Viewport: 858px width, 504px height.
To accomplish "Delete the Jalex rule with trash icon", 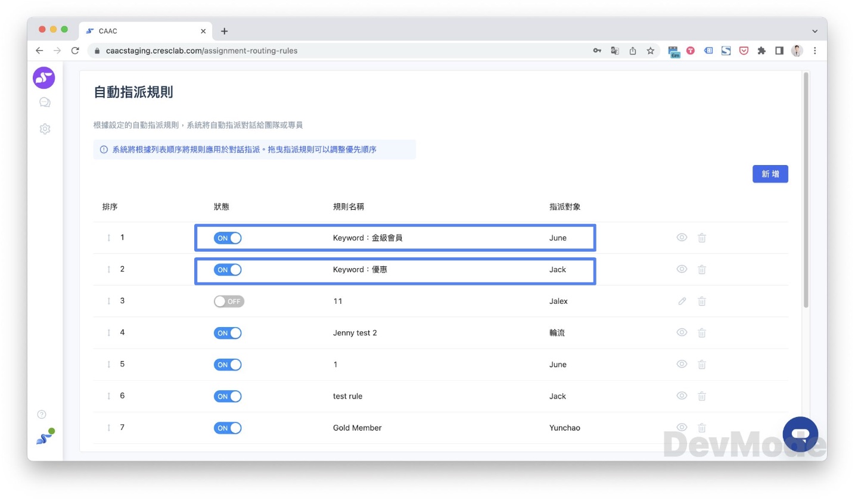I will (x=702, y=301).
